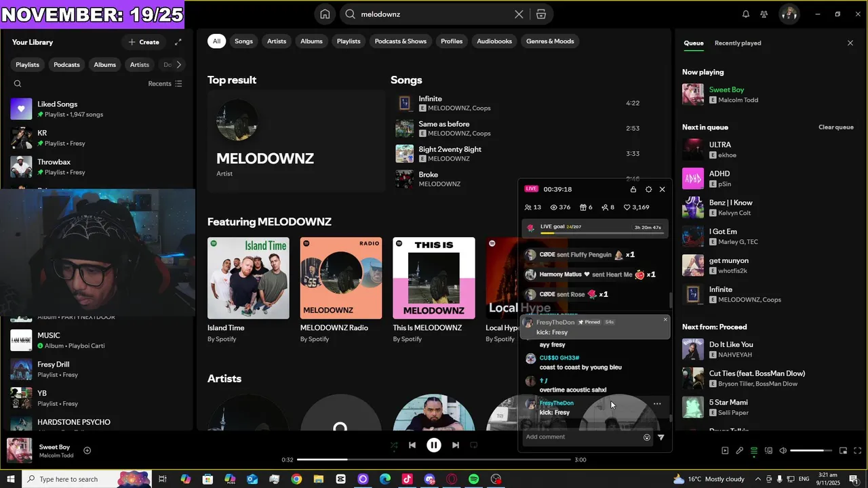
Task: Open the emoji picker in comment box
Action: click(x=647, y=437)
